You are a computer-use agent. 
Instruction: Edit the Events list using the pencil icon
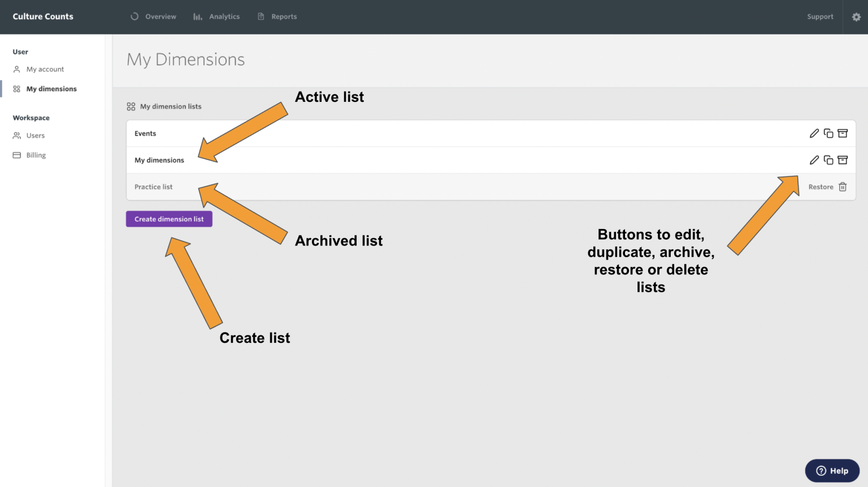point(814,133)
